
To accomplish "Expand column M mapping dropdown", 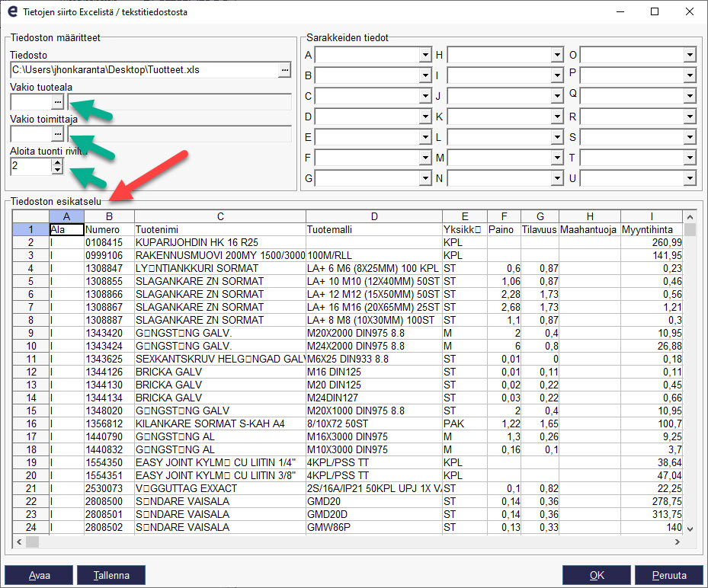I will pos(557,158).
